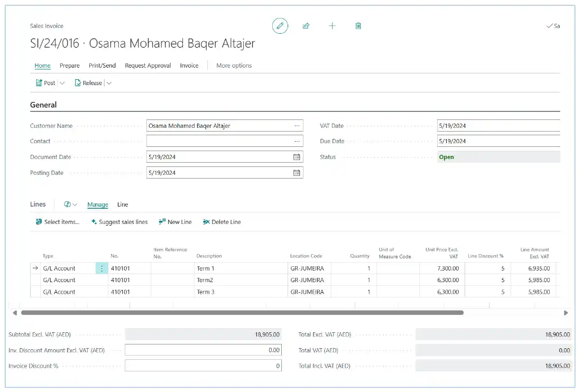Click the Total Incl. VAT value
581x392 pixels.
click(x=493, y=366)
